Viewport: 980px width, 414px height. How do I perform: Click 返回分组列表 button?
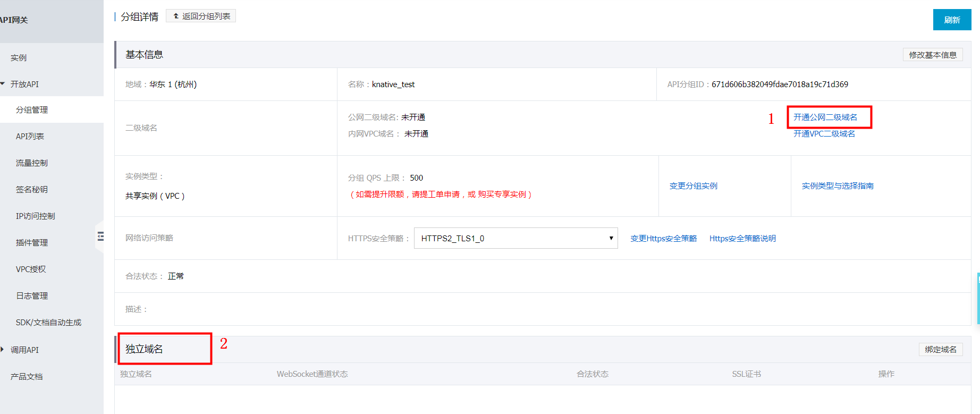click(201, 16)
